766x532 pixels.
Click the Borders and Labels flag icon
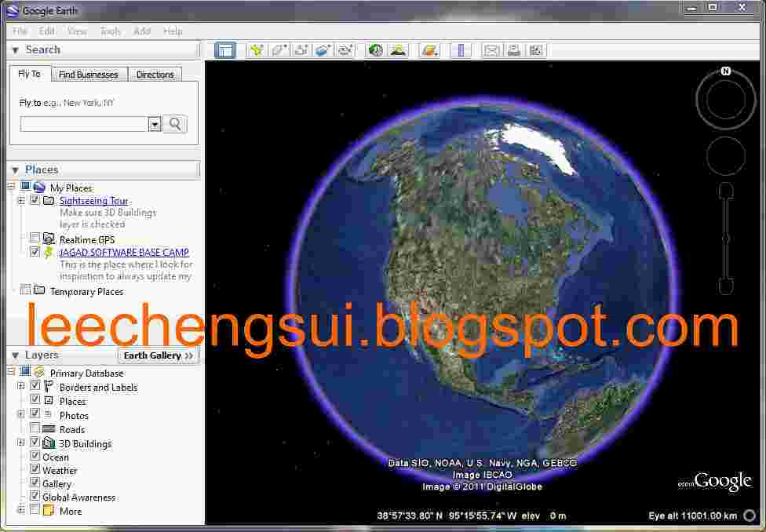coord(49,386)
